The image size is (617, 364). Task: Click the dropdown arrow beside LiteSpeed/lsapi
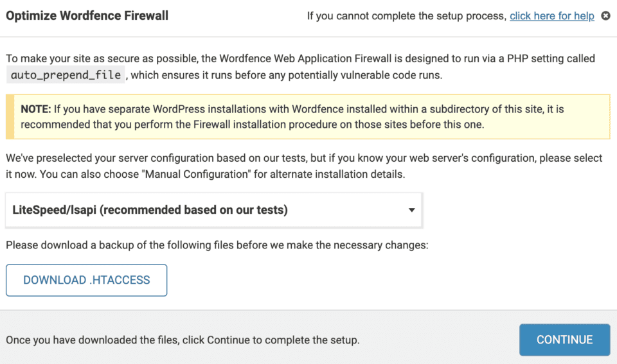pos(412,210)
